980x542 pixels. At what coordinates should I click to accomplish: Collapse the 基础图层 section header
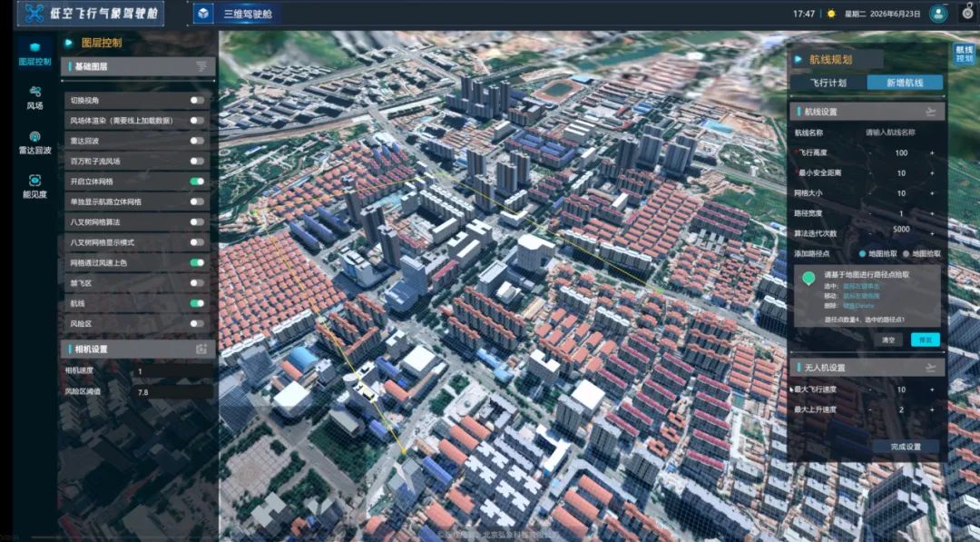(x=138, y=66)
